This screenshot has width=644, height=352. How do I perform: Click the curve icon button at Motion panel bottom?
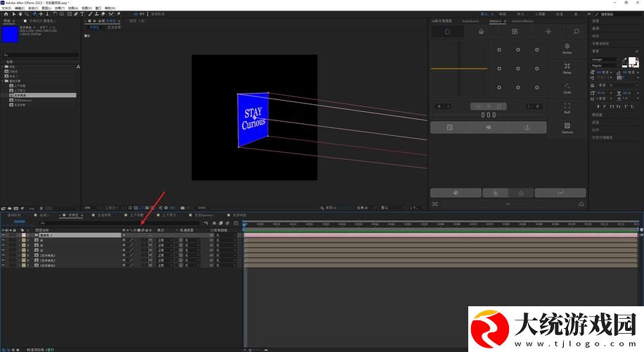[560, 193]
